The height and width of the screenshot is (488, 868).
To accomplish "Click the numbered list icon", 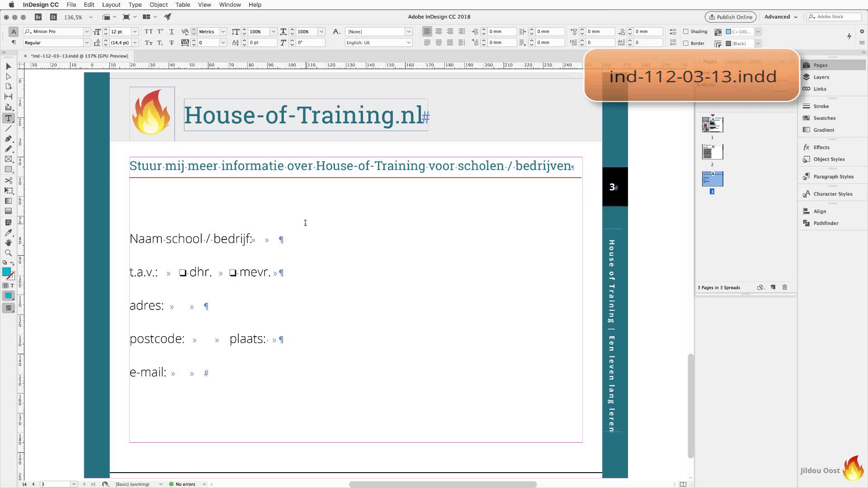I will pyautogui.click(x=673, y=42).
